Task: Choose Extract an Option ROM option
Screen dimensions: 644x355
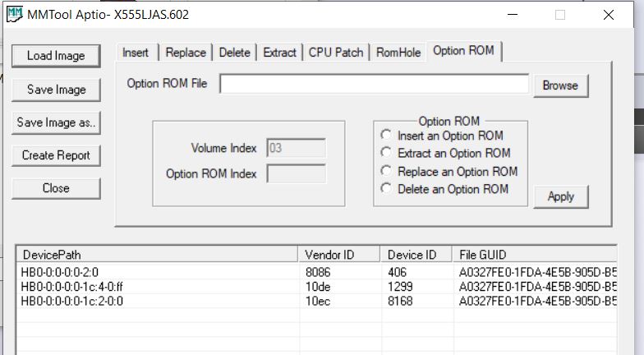Action: point(386,153)
